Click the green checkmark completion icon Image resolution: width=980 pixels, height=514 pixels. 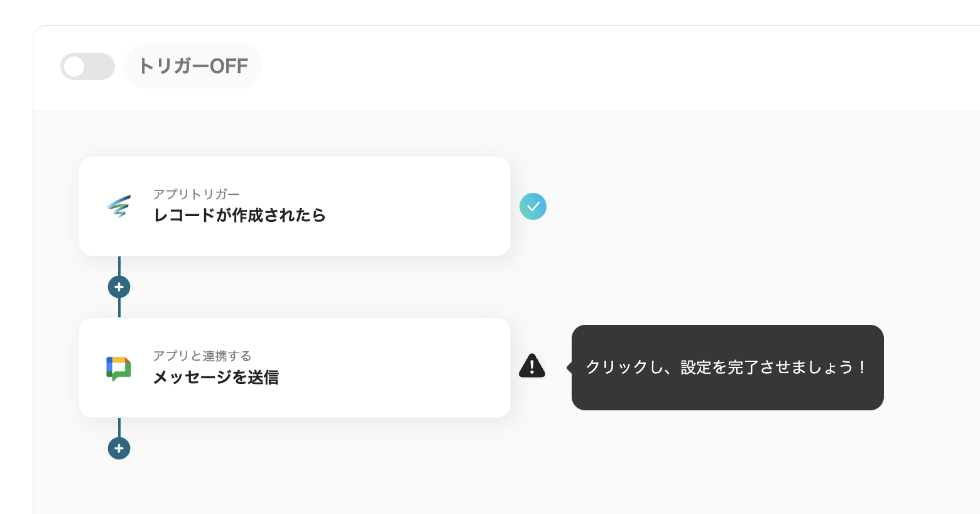(x=533, y=206)
